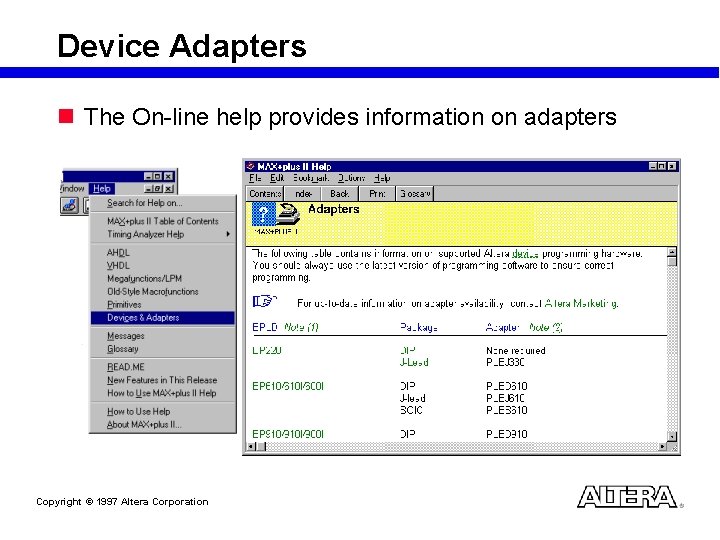Click the printer icon beside Adapters heading
Image resolution: width=720 pixels, height=540 pixels.
[288, 214]
